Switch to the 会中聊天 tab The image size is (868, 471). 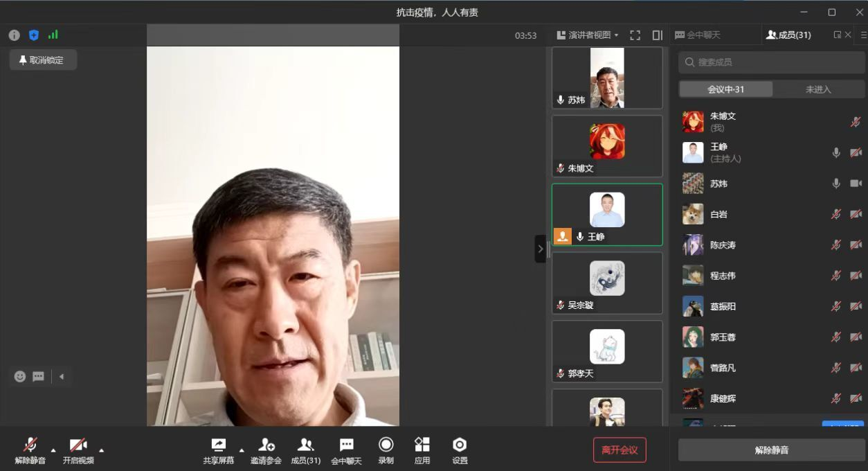[x=698, y=35]
